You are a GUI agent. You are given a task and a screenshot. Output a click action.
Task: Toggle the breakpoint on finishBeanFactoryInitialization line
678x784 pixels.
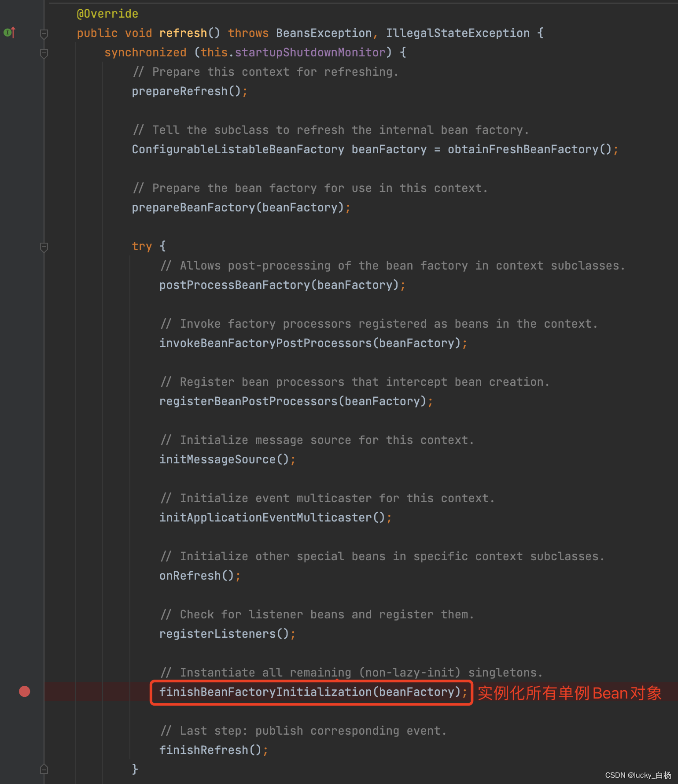pyautogui.click(x=25, y=692)
